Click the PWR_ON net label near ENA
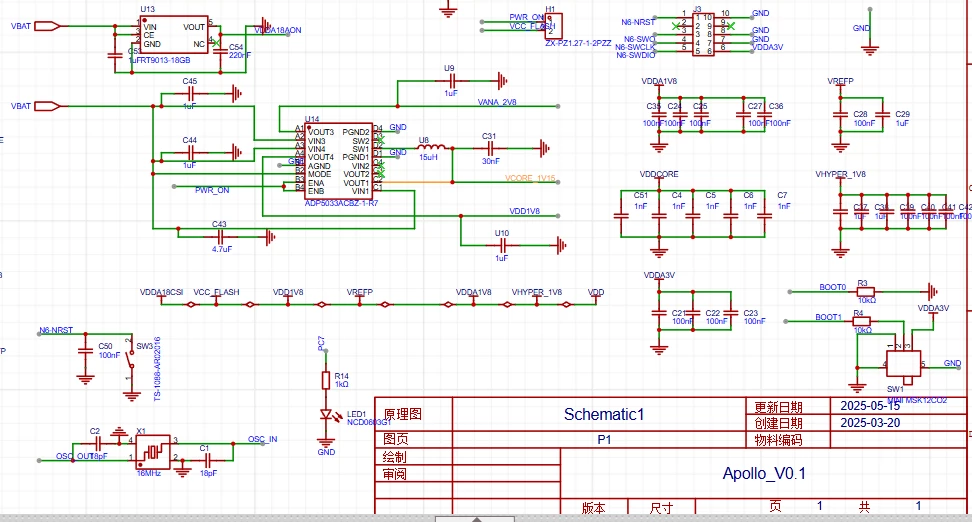The image size is (972, 522). point(212,190)
